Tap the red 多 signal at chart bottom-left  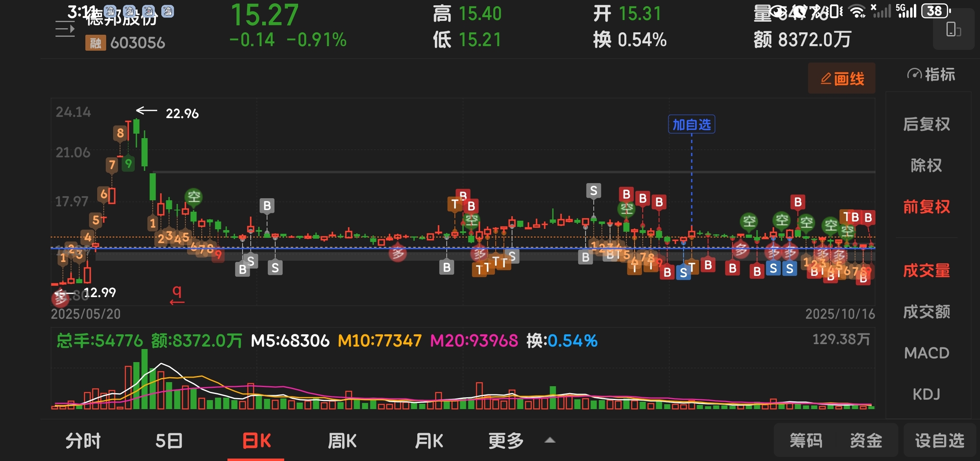(x=60, y=298)
